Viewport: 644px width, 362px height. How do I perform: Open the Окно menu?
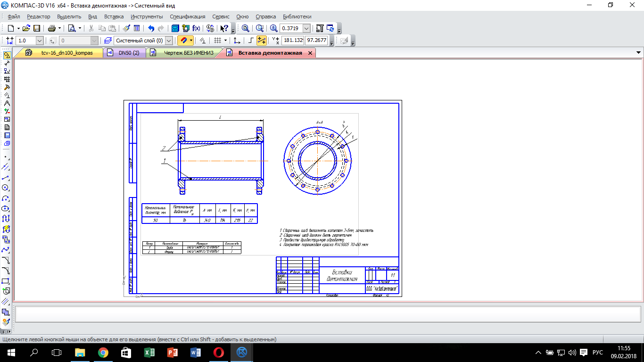tap(242, 16)
